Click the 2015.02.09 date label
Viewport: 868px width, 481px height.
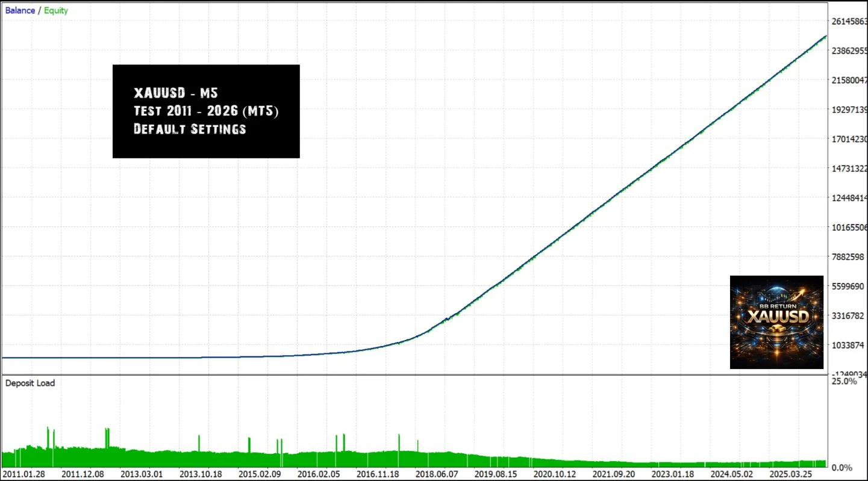259,474
